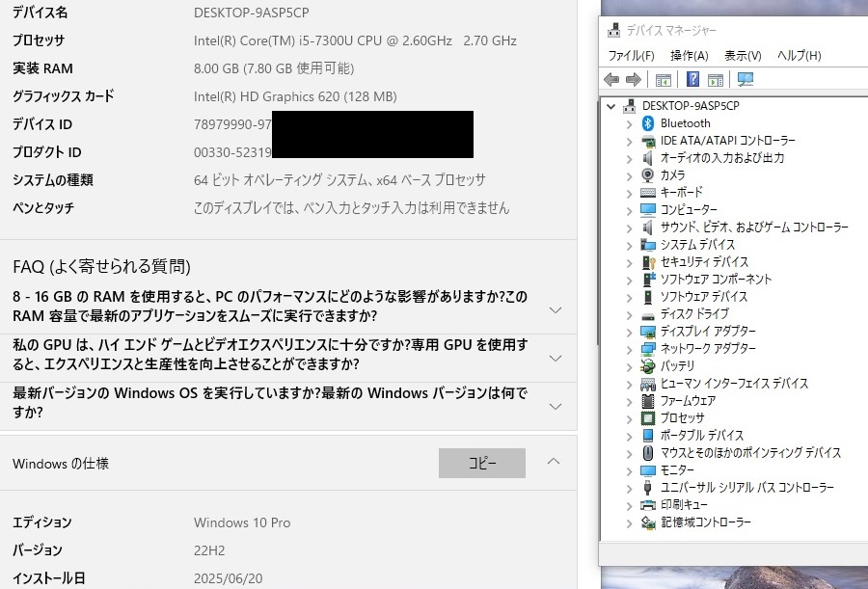
Task: Select the 記憶域コントローラー icon
Action: 648,522
